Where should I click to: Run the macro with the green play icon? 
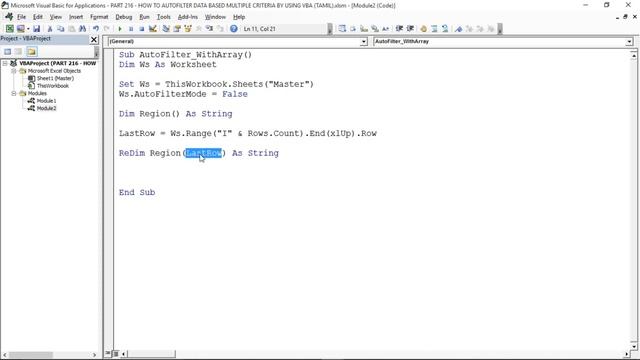click(x=120, y=29)
